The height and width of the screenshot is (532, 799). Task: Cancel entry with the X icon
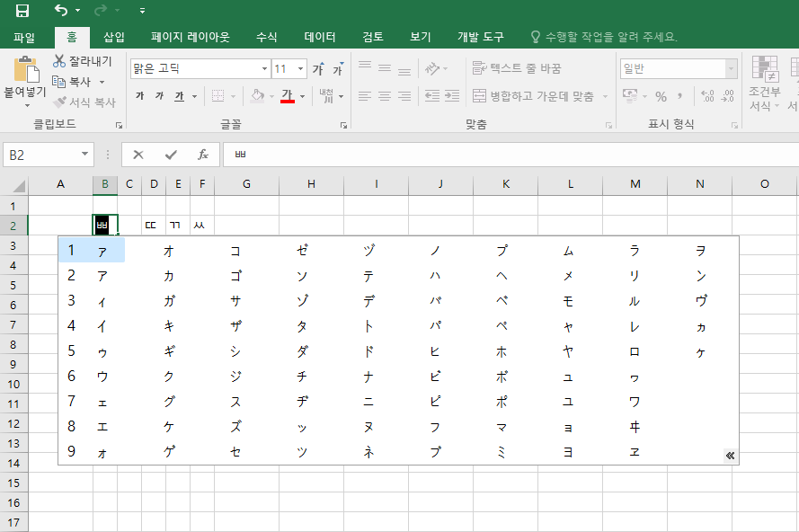coord(138,155)
